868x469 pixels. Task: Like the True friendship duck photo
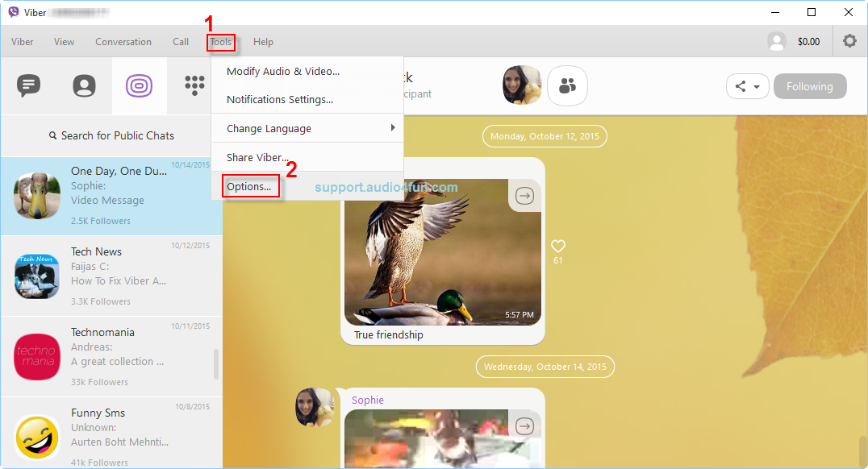tap(558, 246)
